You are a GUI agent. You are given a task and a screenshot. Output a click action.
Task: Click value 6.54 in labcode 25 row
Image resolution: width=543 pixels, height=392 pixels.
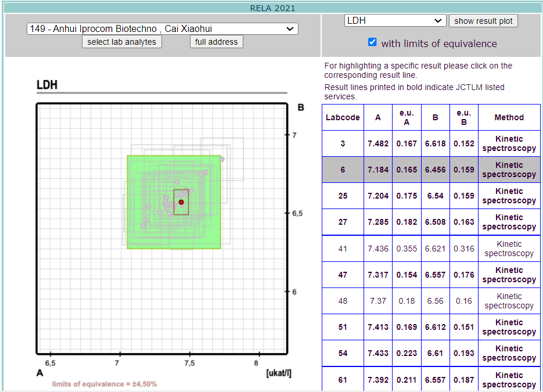(x=436, y=196)
